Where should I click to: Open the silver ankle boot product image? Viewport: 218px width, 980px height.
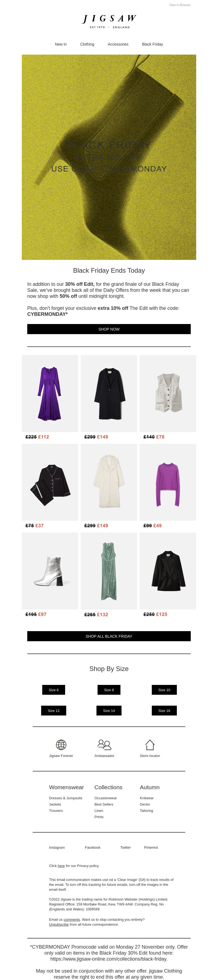50,571
